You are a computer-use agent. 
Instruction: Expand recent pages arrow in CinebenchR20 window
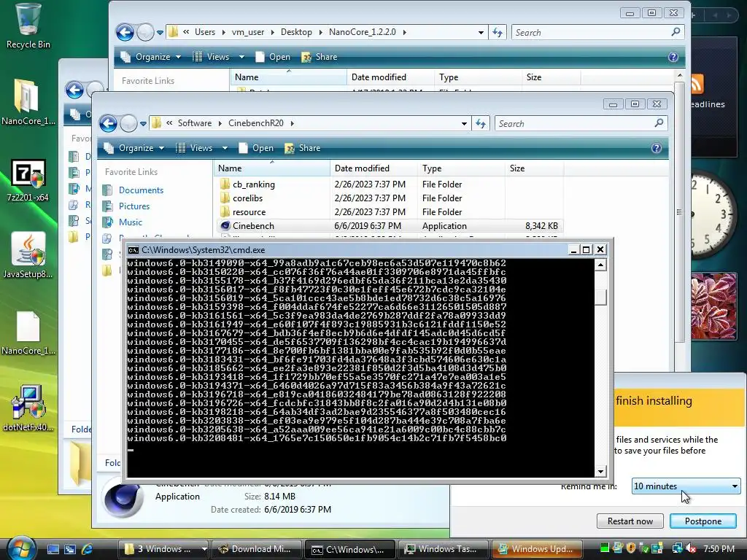(143, 124)
